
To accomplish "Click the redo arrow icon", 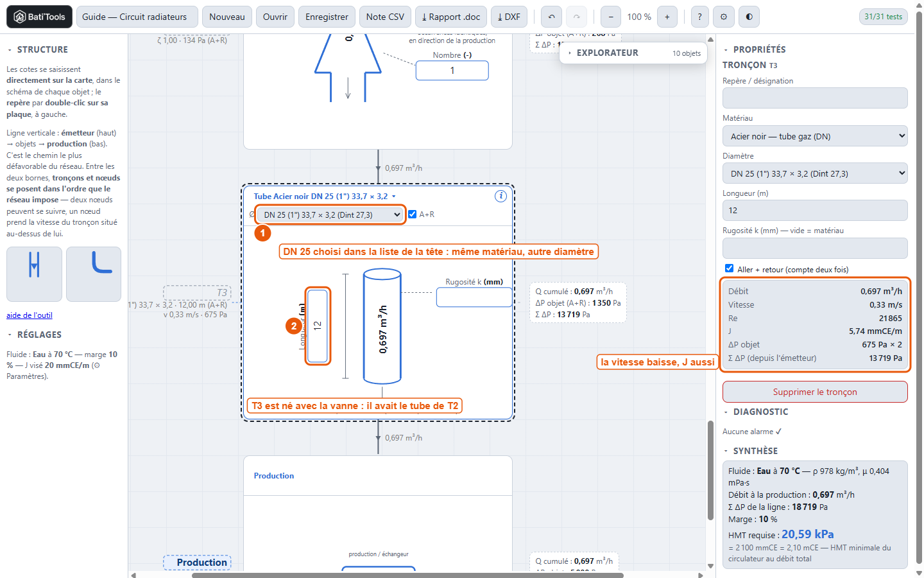I will (x=576, y=17).
